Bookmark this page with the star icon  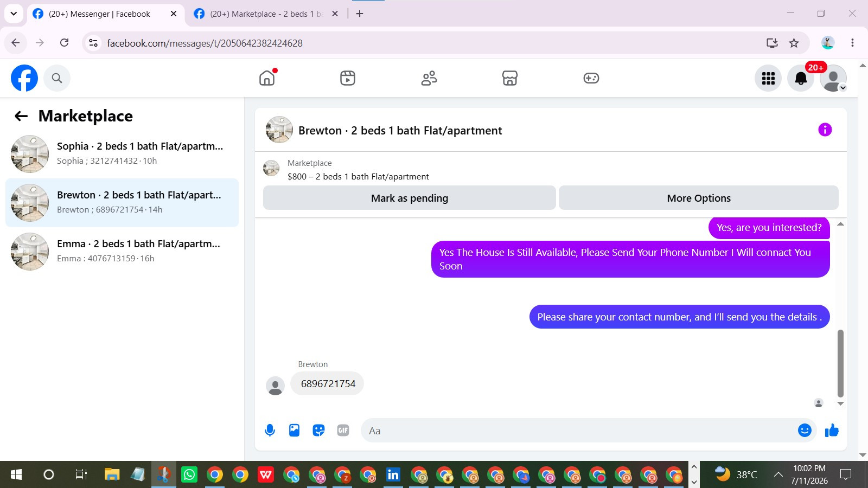(794, 43)
